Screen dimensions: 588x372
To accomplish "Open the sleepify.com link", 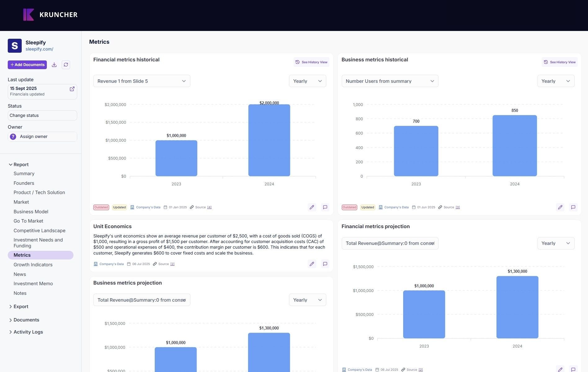I will tap(39, 49).
